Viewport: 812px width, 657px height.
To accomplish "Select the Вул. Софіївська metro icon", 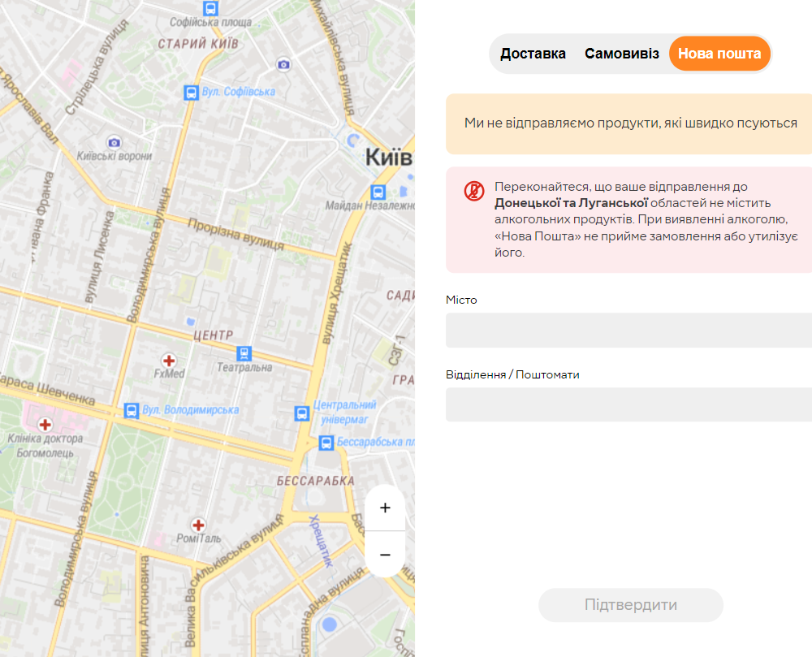I will 190,92.
